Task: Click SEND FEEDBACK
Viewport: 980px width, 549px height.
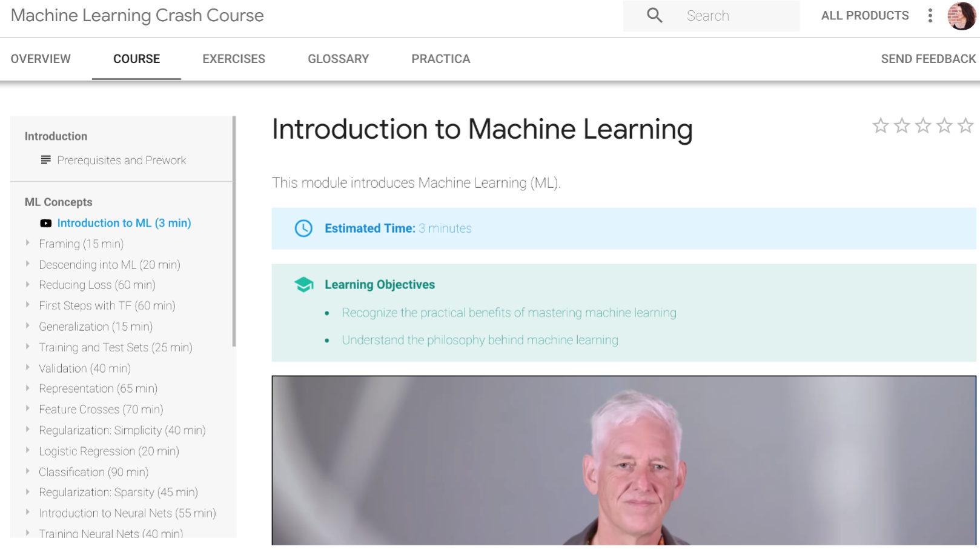Action: (x=929, y=59)
